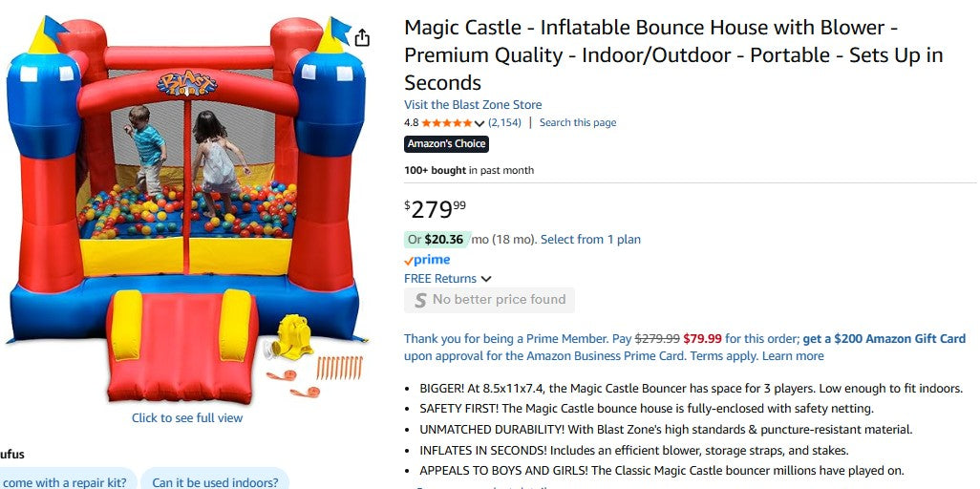Click the price tracker S icon
Viewport: 980px width, 489px height.
click(x=419, y=300)
